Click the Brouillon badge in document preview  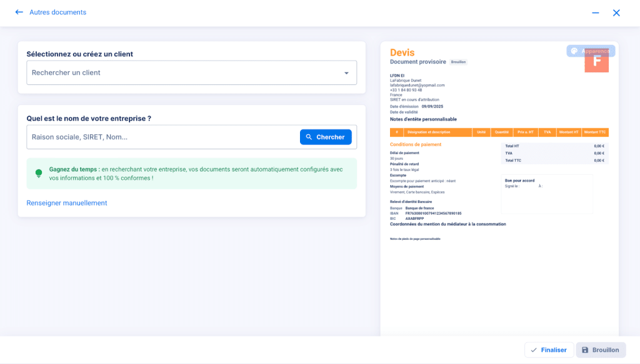459,62
